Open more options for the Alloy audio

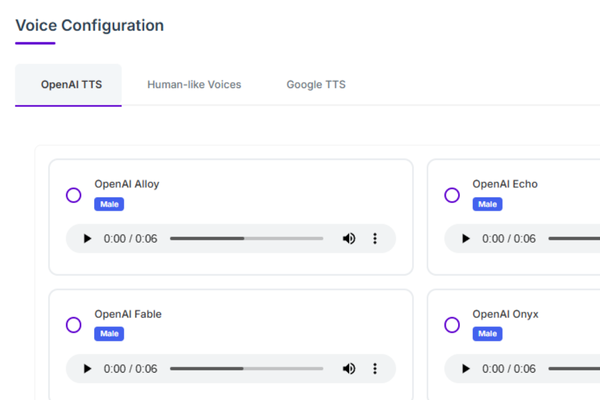[375, 239]
